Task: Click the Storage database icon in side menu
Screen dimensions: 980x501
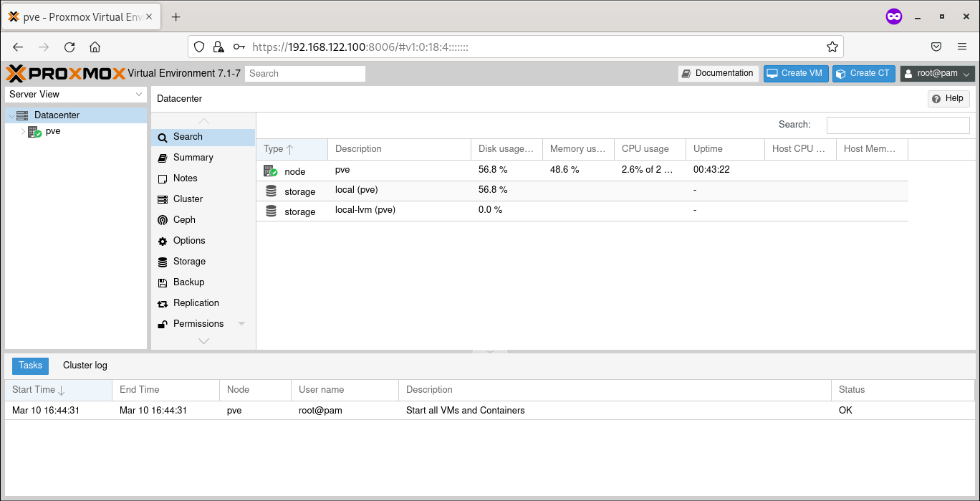Action: coord(163,262)
